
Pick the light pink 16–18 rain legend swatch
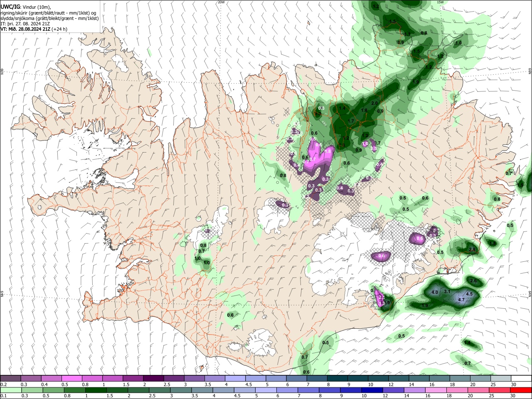pyautogui.click(x=436, y=390)
